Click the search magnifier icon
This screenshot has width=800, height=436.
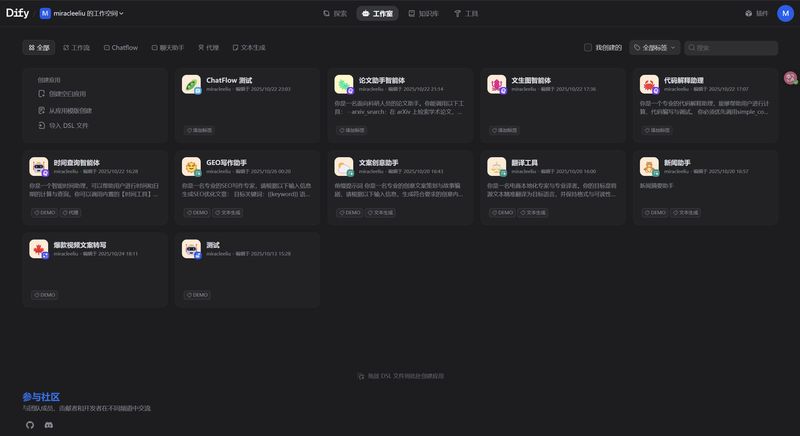pos(691,47)
